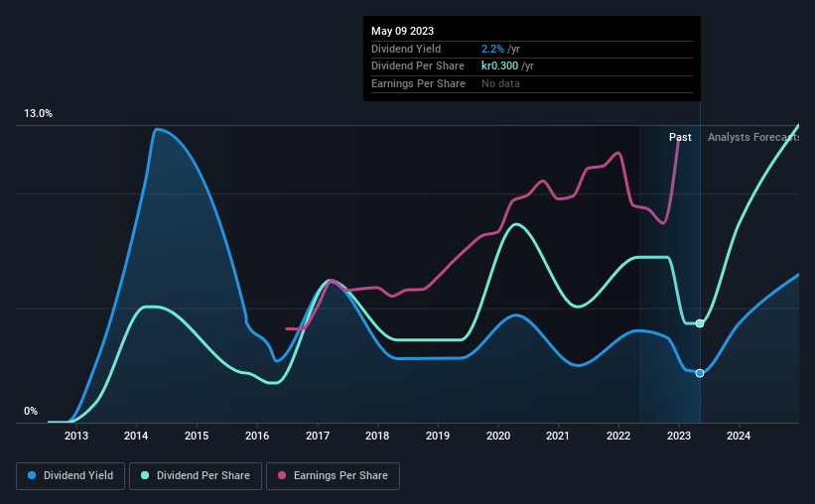The image size is (815, 504).
Task: Click the 0% y-axis label
Action: point(31,411)
